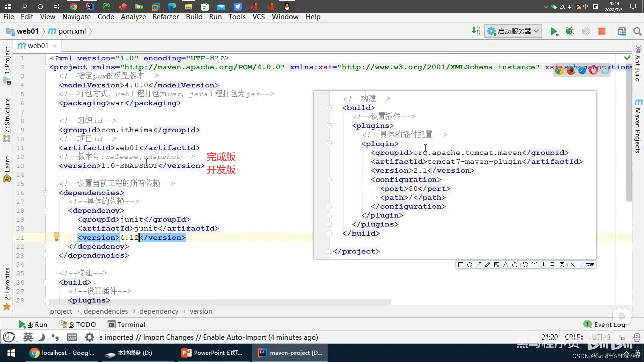Undo last annotation in screenshot toolbar
The width and height of the screenshot is (644, 362).
(x=526, y=265)
